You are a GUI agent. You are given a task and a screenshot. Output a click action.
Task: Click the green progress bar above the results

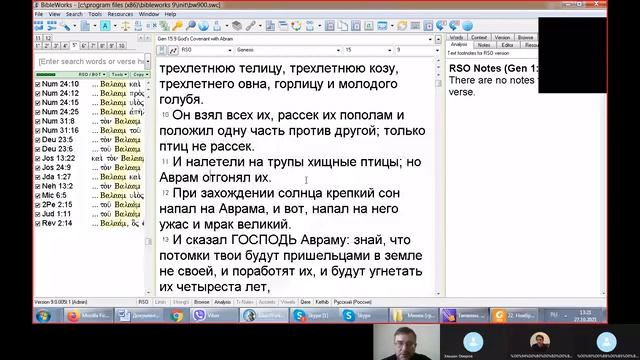[x=46, y=75]
